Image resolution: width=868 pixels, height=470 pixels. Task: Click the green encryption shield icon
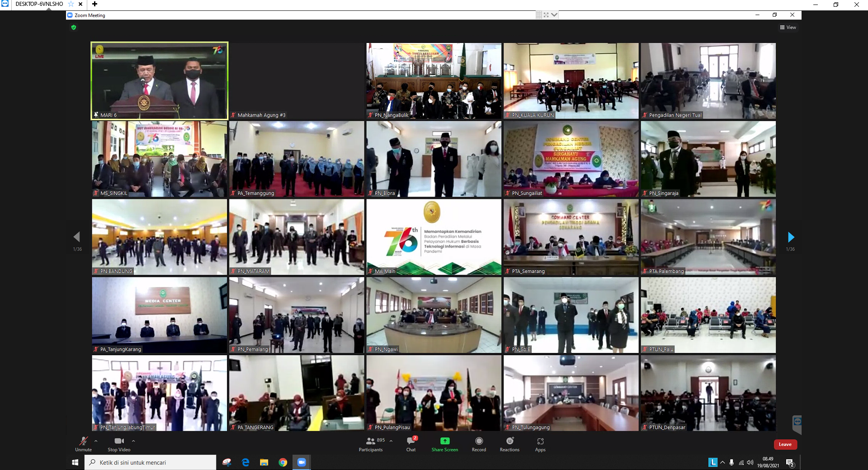(x=74, y=28)
